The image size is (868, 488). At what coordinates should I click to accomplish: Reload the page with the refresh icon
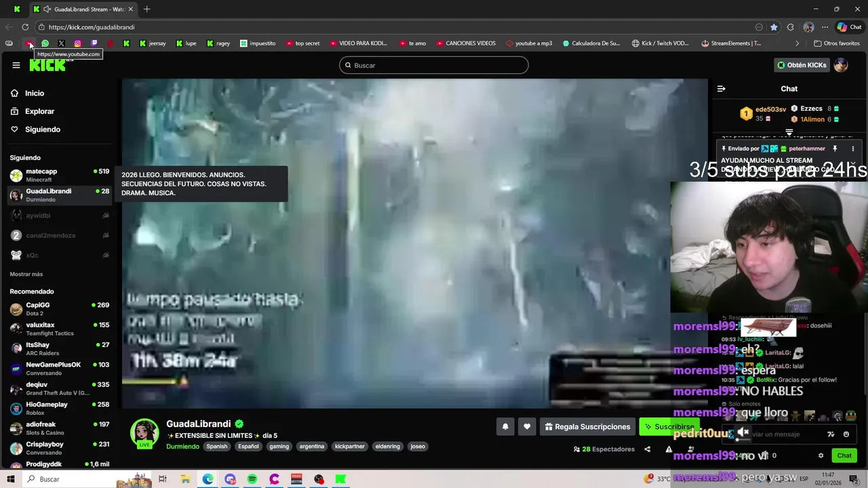tap(25, 27)
